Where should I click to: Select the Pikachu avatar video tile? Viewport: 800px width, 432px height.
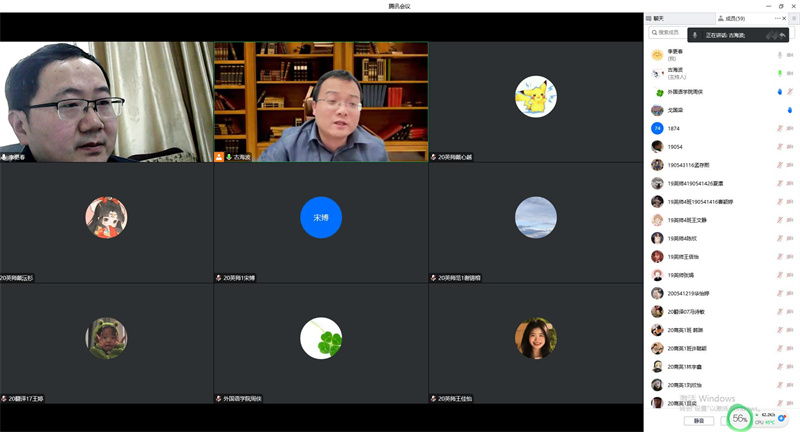535,97
